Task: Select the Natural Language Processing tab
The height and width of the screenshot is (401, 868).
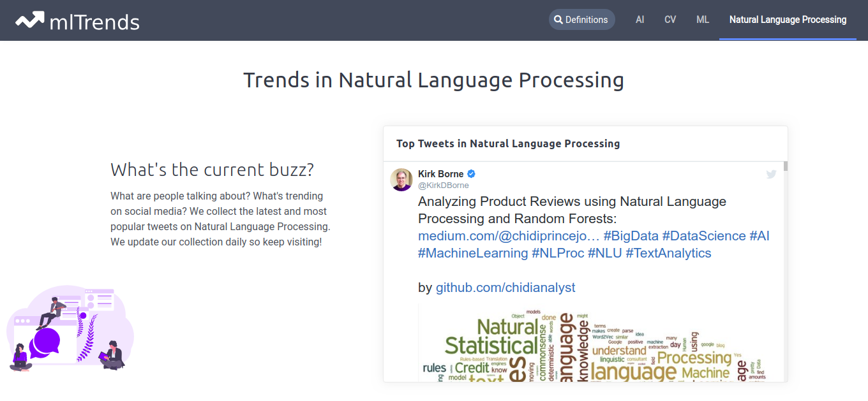Action: pos(788,19)
